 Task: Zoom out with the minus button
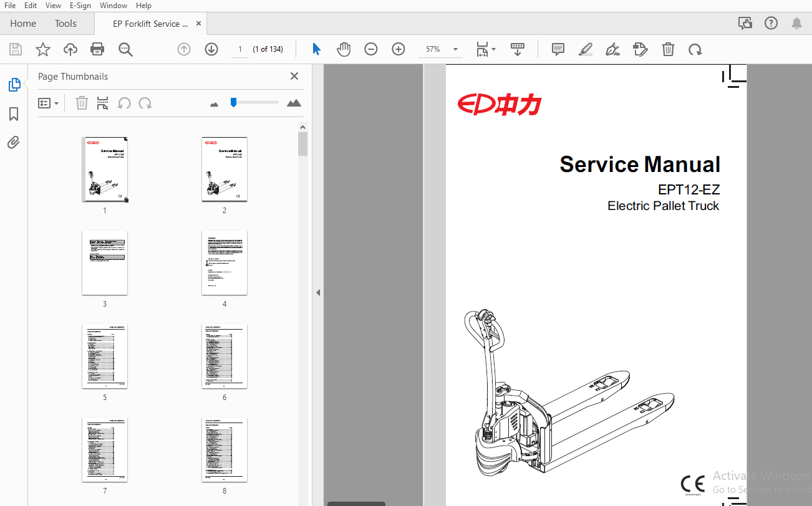pos(371,49)
